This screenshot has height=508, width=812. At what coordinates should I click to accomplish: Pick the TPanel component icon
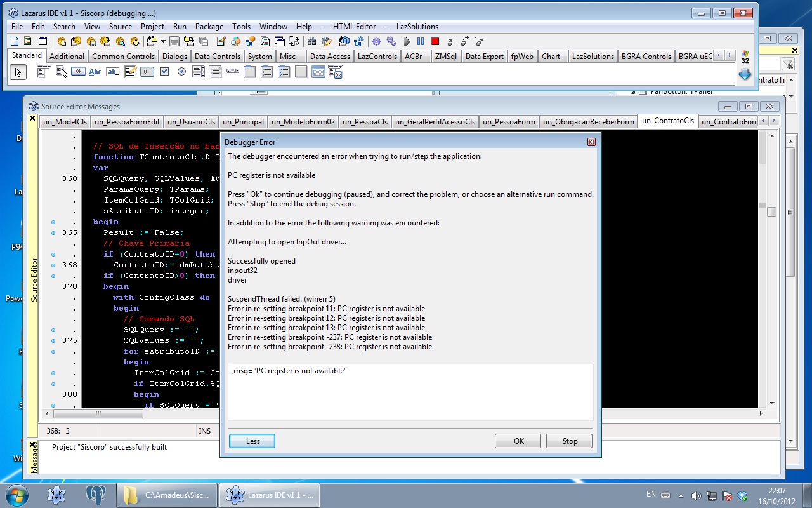[301, 72]
